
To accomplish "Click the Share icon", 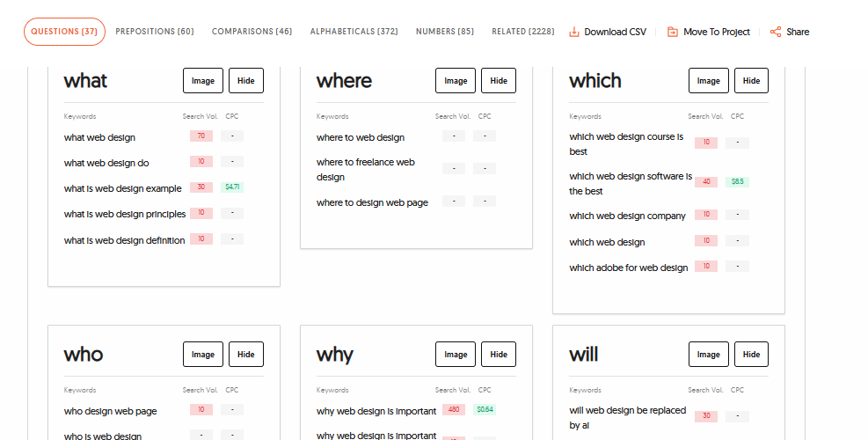I will [775, 32].
